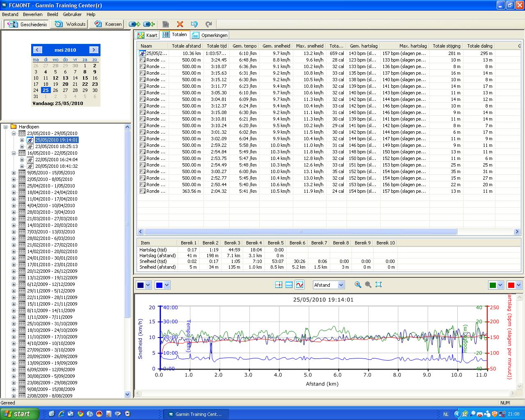
Task: Switch to the Kaart tab
Action: coord(147,35)
